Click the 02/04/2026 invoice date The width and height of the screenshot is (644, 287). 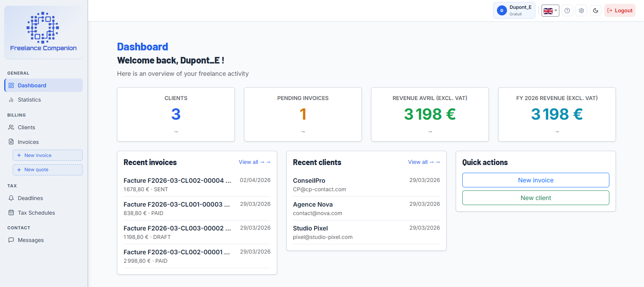255,180
